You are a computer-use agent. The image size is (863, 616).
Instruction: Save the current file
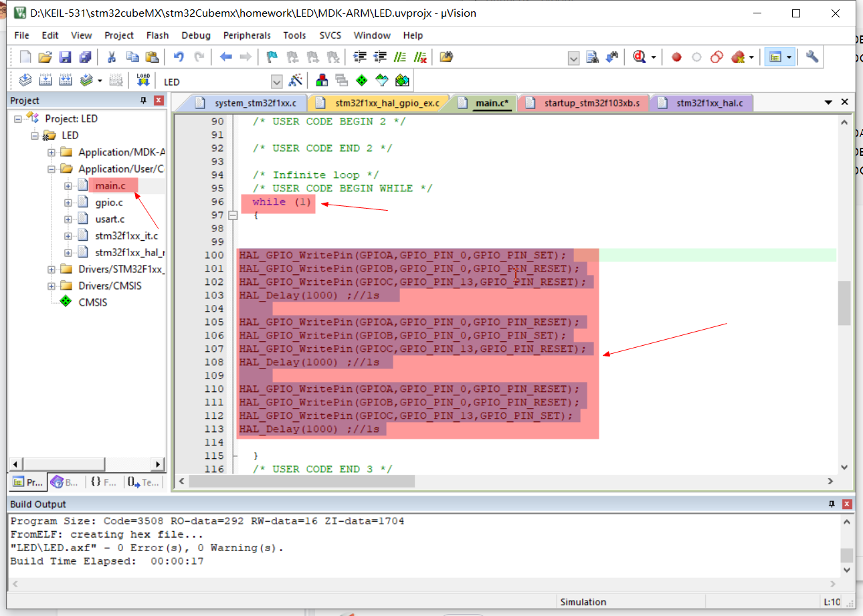(65, 57)
